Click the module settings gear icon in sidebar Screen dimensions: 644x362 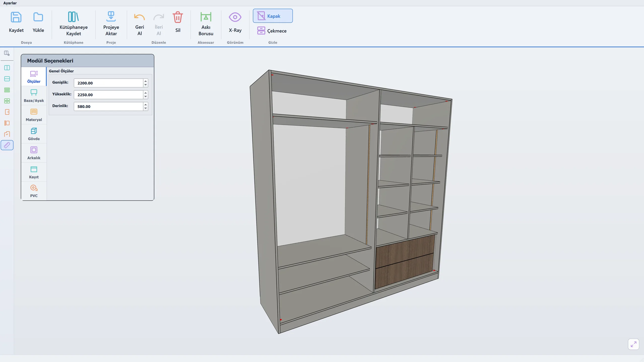[x=7, y=53]
